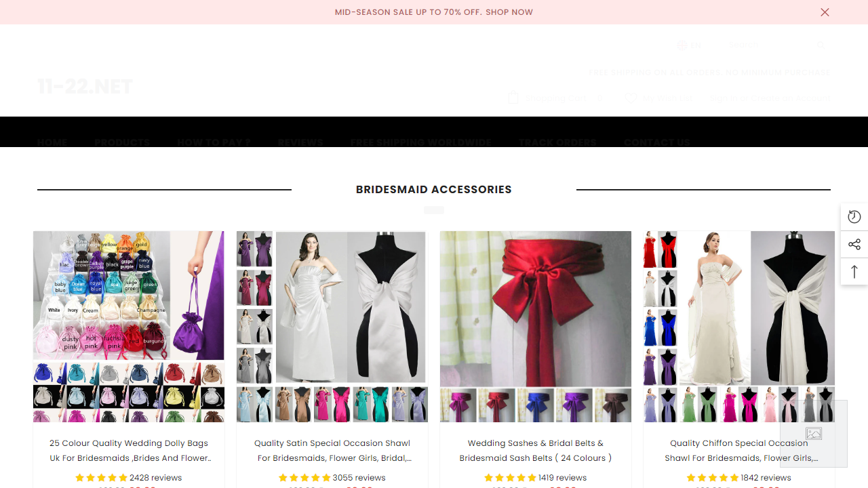
Task: Click the back-to-top arrow icon
Action: [x=854, y=271]
